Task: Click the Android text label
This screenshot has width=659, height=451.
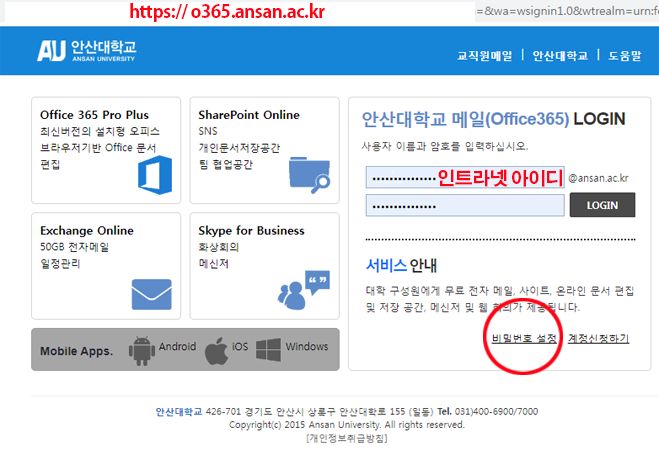Action: click(177, 346)
